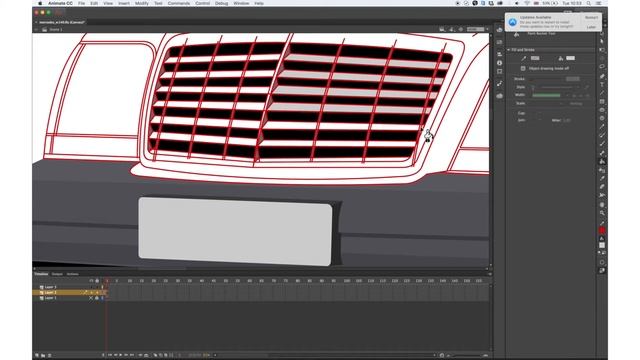640x360 pixels.
Task: Click the fill color swatch in Properties
Action: pos(570,58)
